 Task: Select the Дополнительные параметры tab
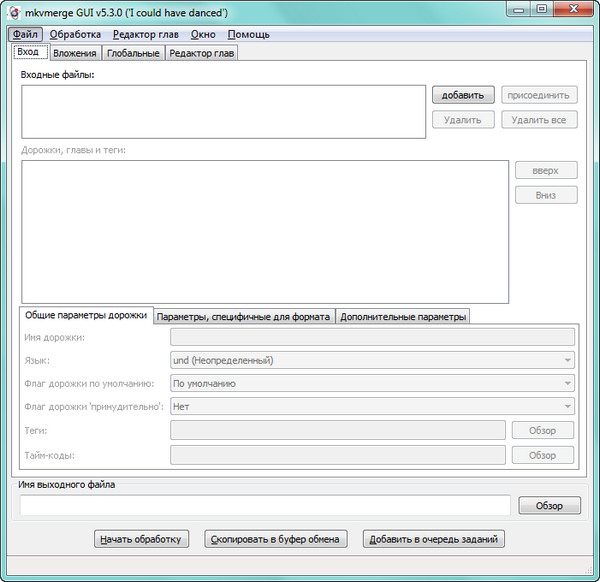(x=403, y=316)
